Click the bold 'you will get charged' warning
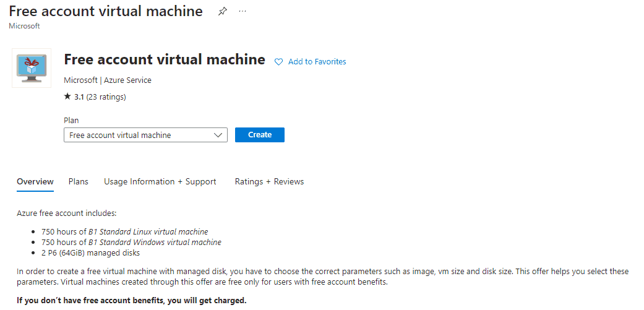The width and height of the screenshot is (644, 310). (x=131, y=300)
